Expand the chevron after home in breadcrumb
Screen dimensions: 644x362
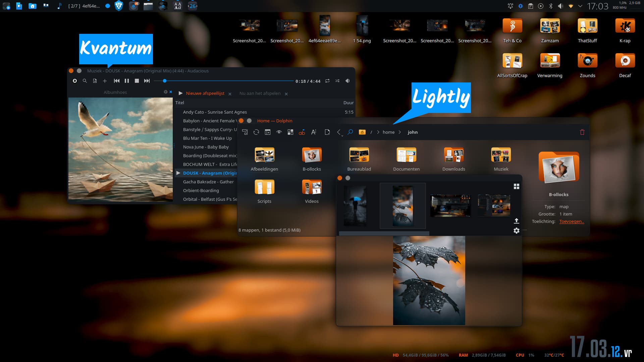point(400,132)
